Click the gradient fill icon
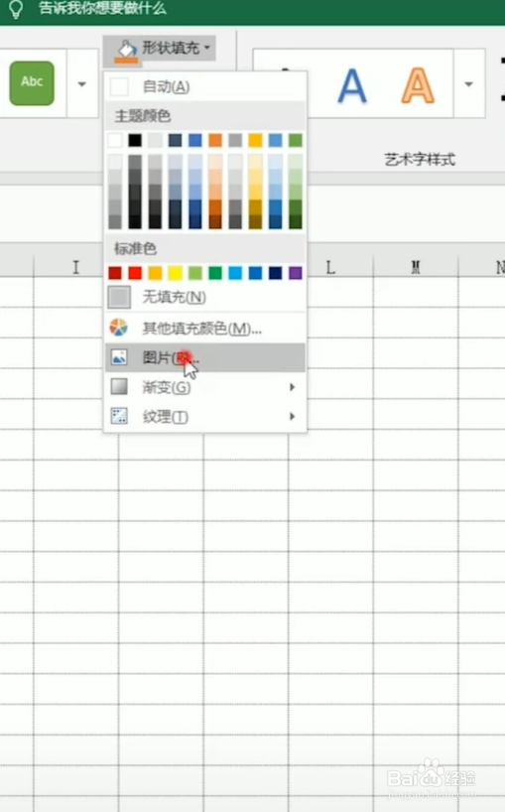Viewport: 505px width, 812px height. point(119,386)
